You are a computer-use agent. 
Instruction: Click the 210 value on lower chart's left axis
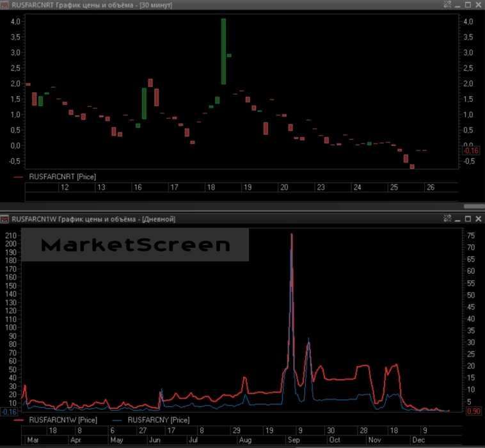10,236
